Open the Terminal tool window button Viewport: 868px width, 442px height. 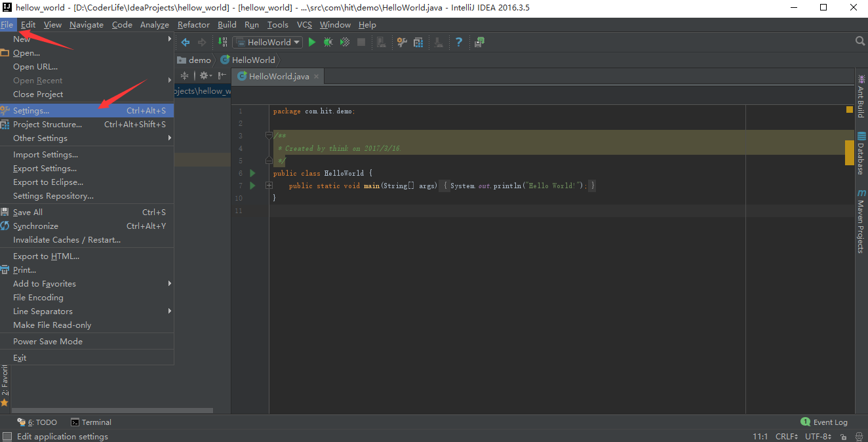coord(91,422)
